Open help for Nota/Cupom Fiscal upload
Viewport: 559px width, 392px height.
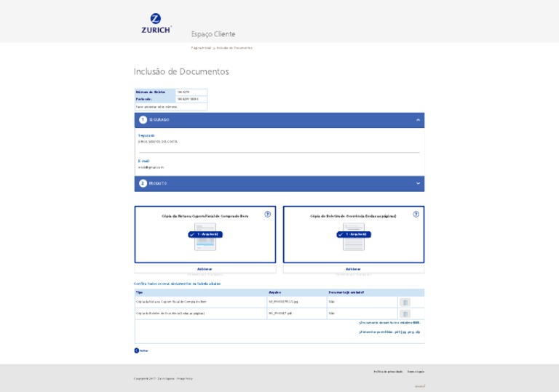coord(267,215)
